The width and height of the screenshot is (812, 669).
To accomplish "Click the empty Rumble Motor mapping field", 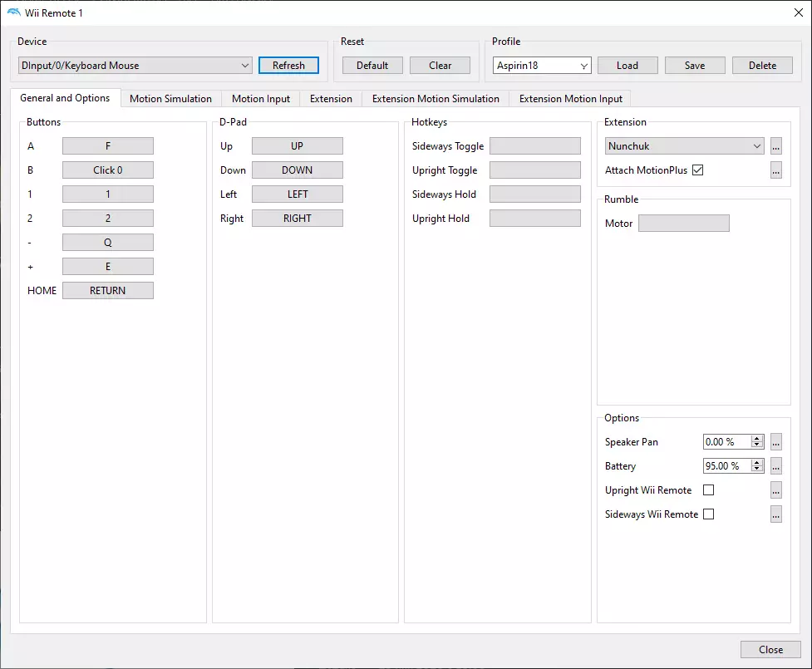I will tap(683, 224).
